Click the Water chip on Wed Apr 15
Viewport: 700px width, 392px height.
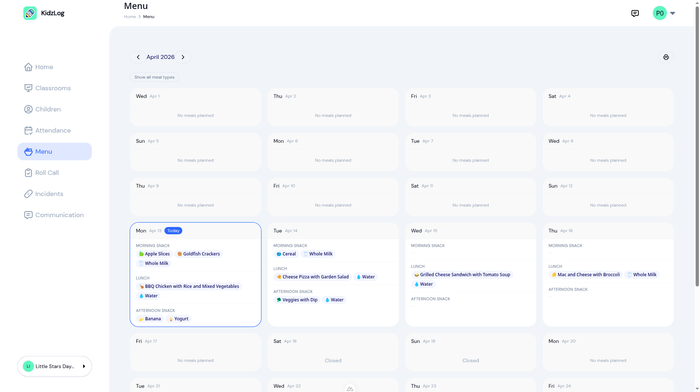point(423,284)
